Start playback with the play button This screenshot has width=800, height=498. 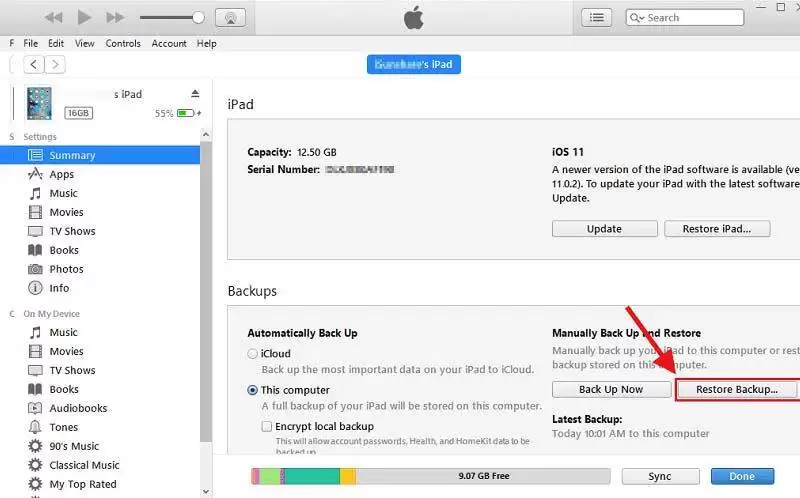tap(84, 17)
